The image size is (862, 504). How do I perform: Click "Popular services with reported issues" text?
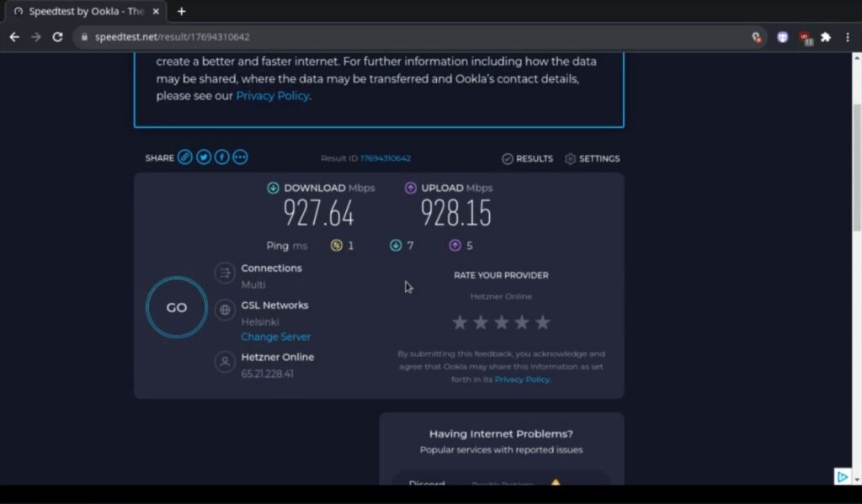point(502,449)
